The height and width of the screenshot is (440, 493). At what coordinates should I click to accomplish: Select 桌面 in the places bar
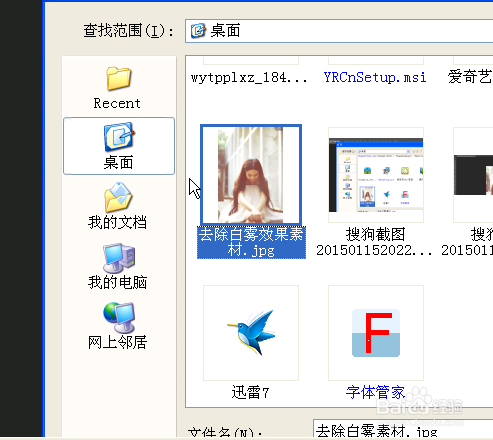[119, 146]
